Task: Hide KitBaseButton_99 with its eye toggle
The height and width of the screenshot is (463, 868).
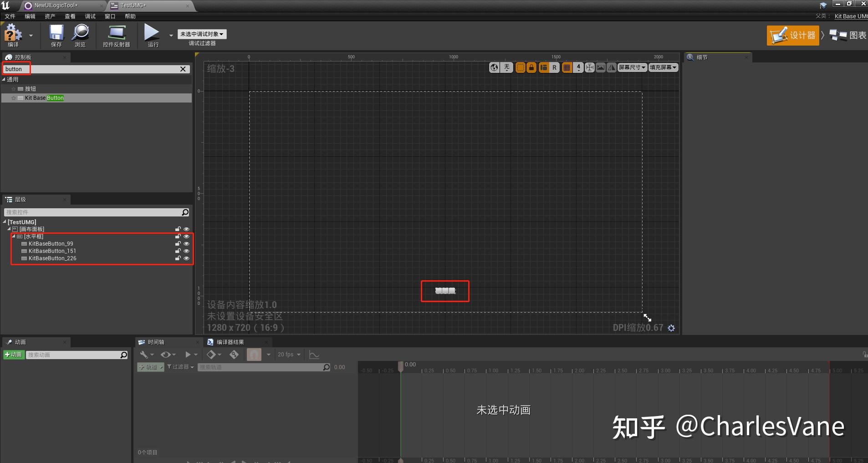Action: 186,243
